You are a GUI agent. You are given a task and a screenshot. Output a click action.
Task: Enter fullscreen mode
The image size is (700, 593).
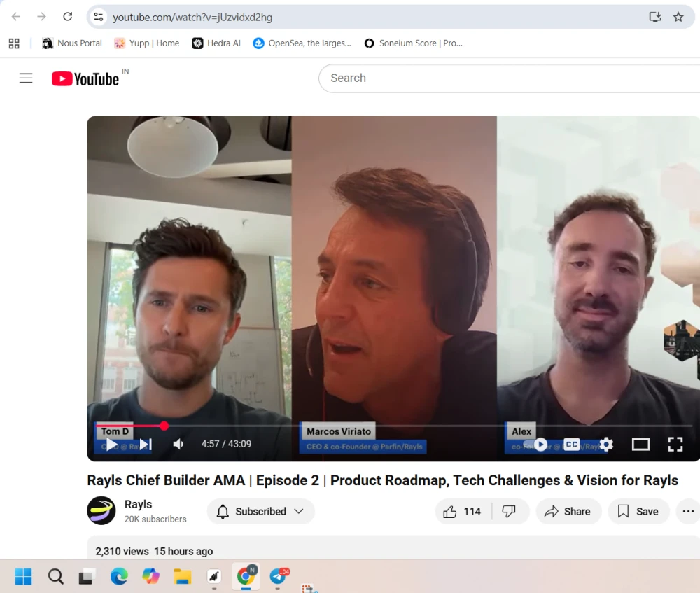click(x=675, y=444)
